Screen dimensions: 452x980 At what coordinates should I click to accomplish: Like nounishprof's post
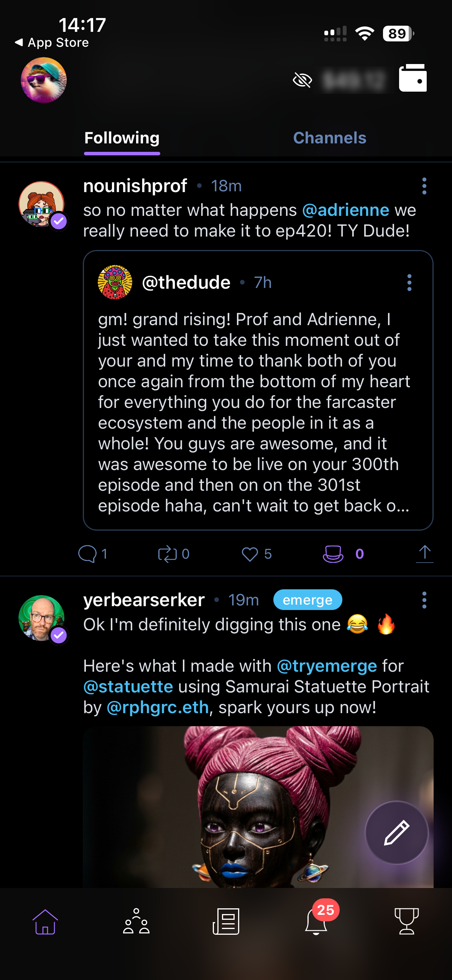coord(250,554)
